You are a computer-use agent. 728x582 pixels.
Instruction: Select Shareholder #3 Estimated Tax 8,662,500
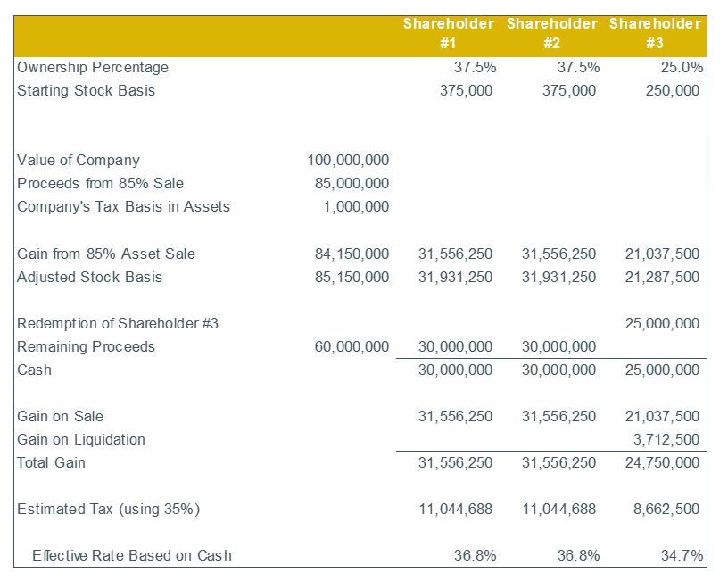tap(666, 510)
